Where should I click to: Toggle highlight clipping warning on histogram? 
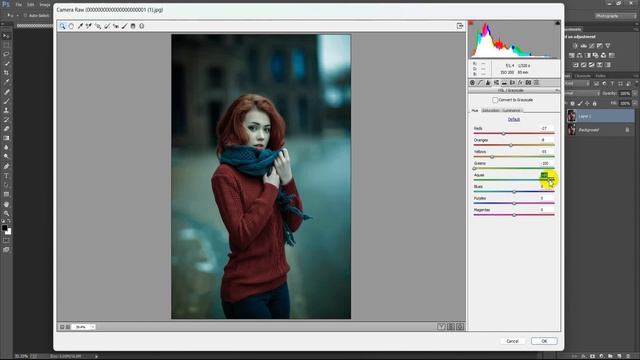point(558,23)
